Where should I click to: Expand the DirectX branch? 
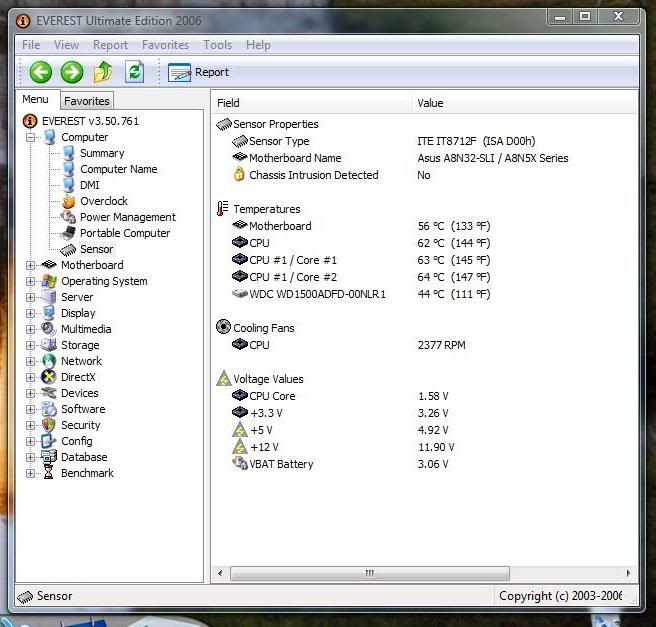tap(30, 377)
